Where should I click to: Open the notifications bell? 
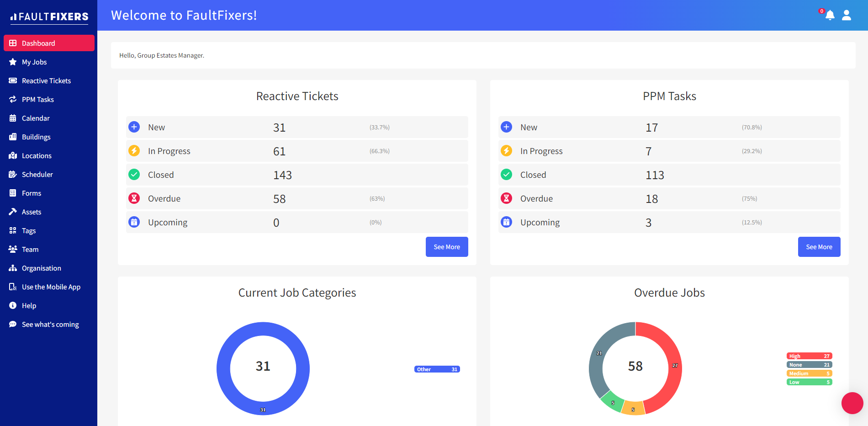click(x=830, y=15)
